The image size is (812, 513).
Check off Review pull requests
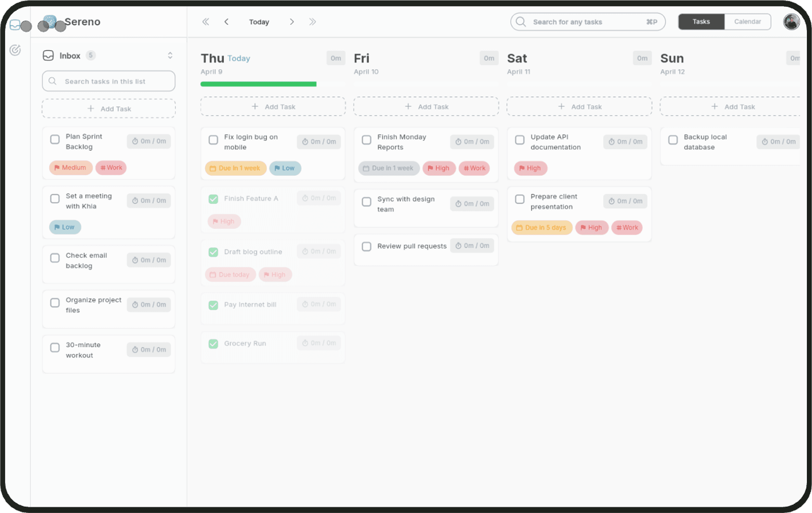click(x=367, y=246)
